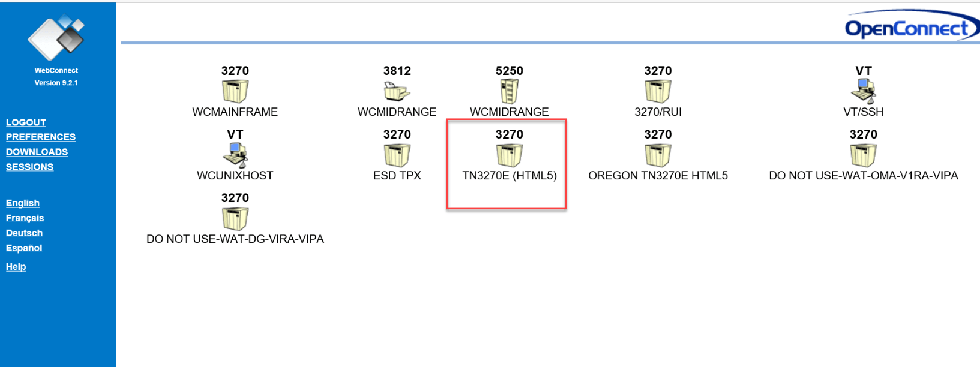Viewport: 980px width, 367px height.
Task: Click the Version 9.2.1 text
Action: point(56,83)
